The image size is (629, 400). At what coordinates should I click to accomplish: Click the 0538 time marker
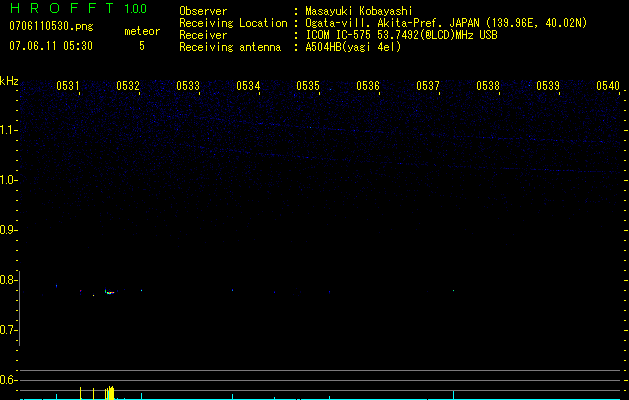(488, 86)
